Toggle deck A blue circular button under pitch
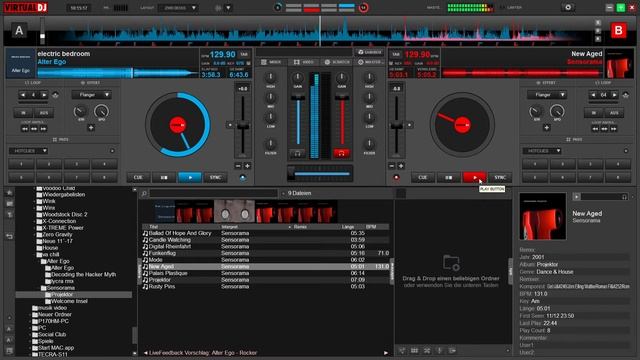This screenshot has height=360, width=640. pyautogui.click(x=242, y=178)
